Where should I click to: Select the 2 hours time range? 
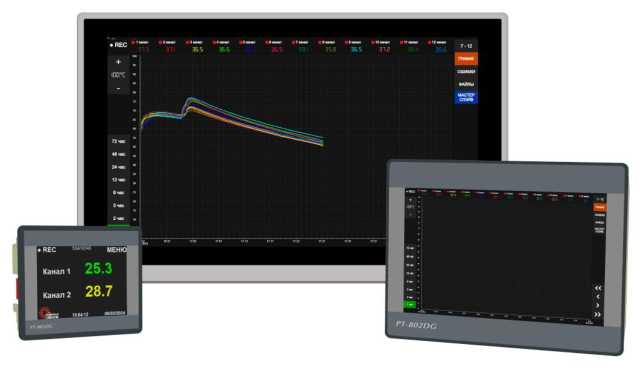coord(118,218)
